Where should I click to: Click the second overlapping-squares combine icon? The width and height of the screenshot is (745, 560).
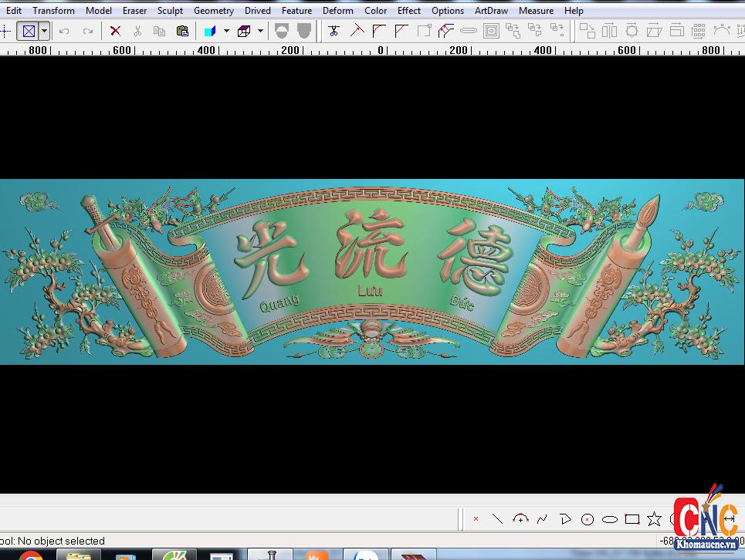pos(535,32)
